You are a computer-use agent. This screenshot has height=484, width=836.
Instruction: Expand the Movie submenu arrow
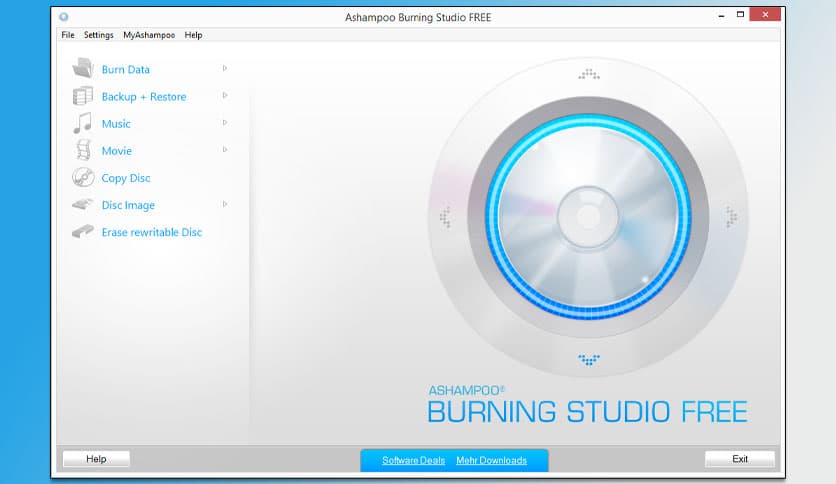point(225,150)
